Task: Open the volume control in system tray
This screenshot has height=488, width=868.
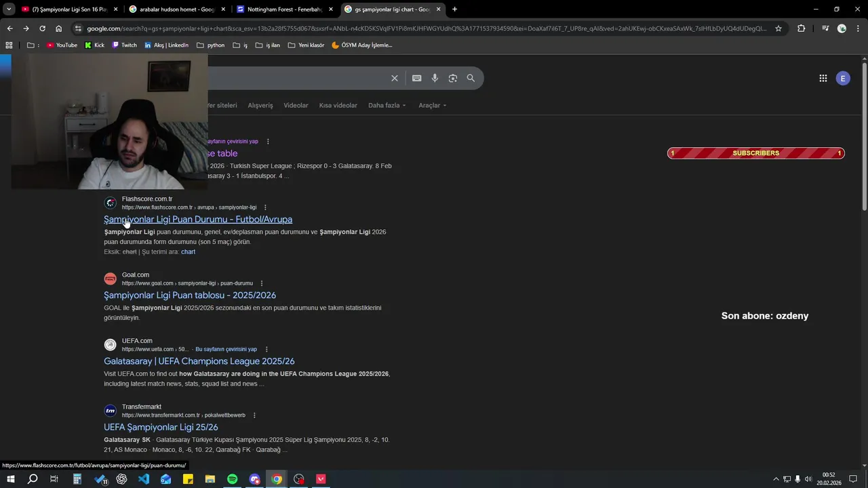Action: point(808,479)
